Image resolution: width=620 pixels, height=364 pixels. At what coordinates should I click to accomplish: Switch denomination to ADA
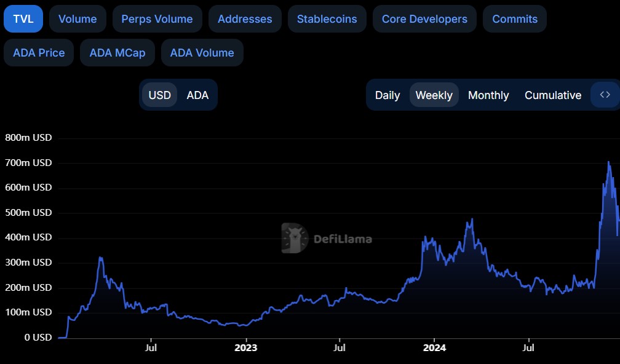point(197,95)
